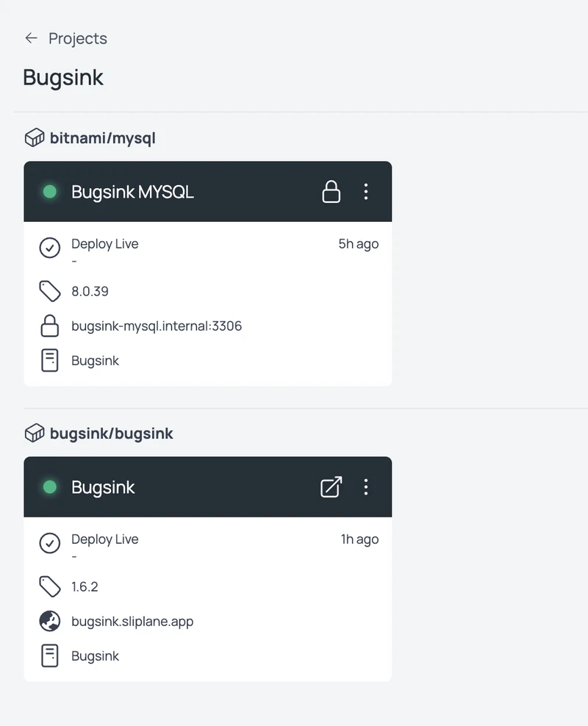Click internal host bugsink-mysql.internal:3306
The width and height of the screenshot is (588, 726).
point(157,326)
